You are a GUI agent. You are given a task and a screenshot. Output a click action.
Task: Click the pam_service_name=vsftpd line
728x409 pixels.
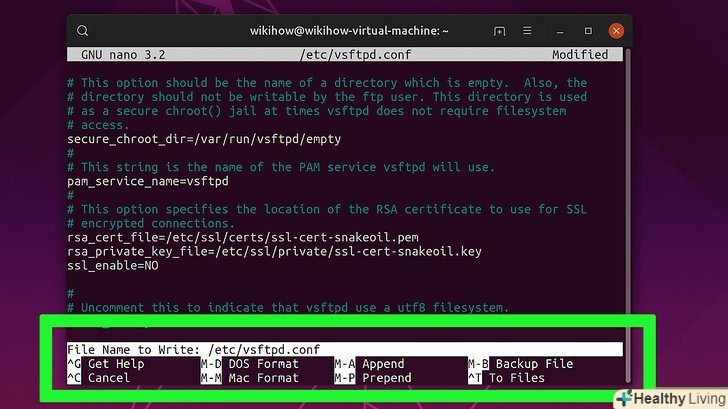[x=148, y=181]
